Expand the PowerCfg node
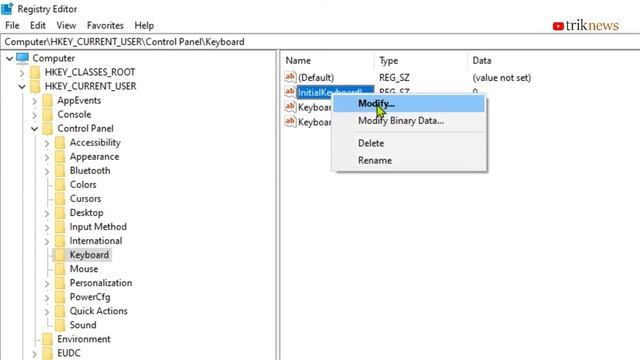This screenshot has width=640, height=360. tap(47, 298)
